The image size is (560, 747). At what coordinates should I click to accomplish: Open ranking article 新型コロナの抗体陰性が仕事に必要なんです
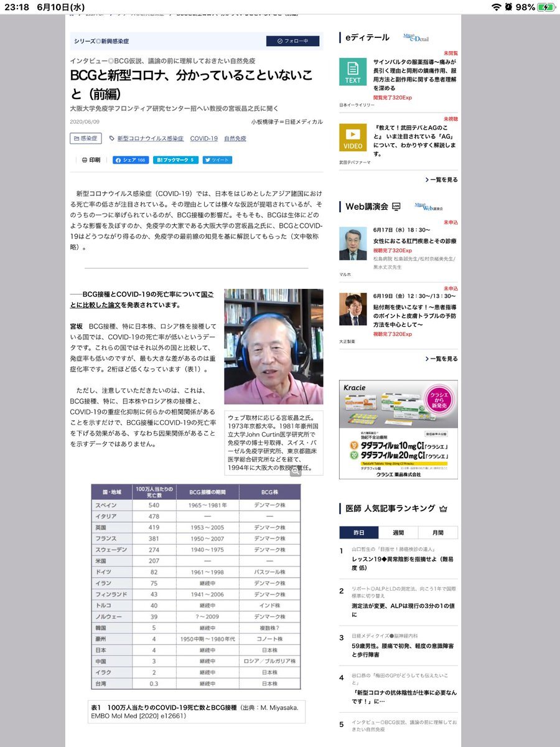point(404,697)
